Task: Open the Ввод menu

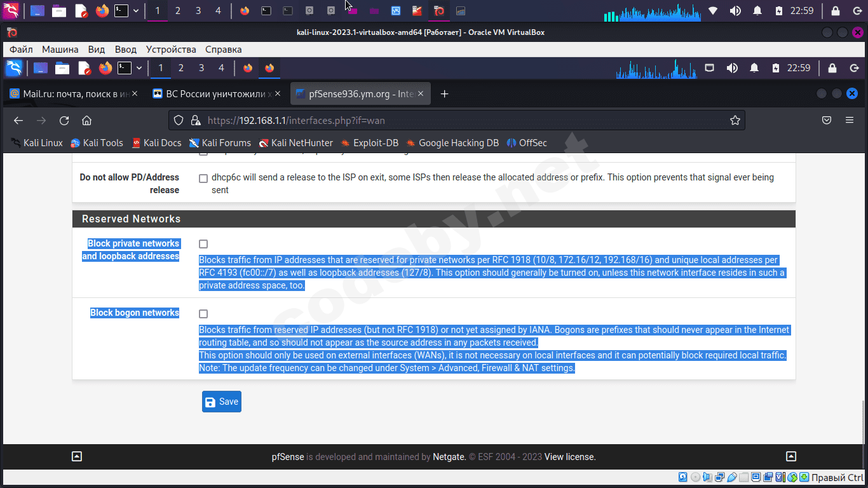Action: [126, 49]
